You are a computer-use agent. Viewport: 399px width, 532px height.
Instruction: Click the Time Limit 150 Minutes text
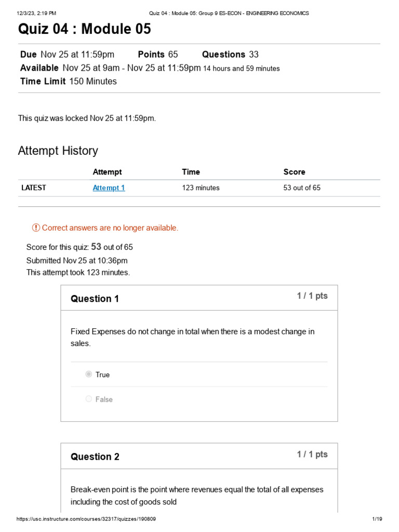69,81
